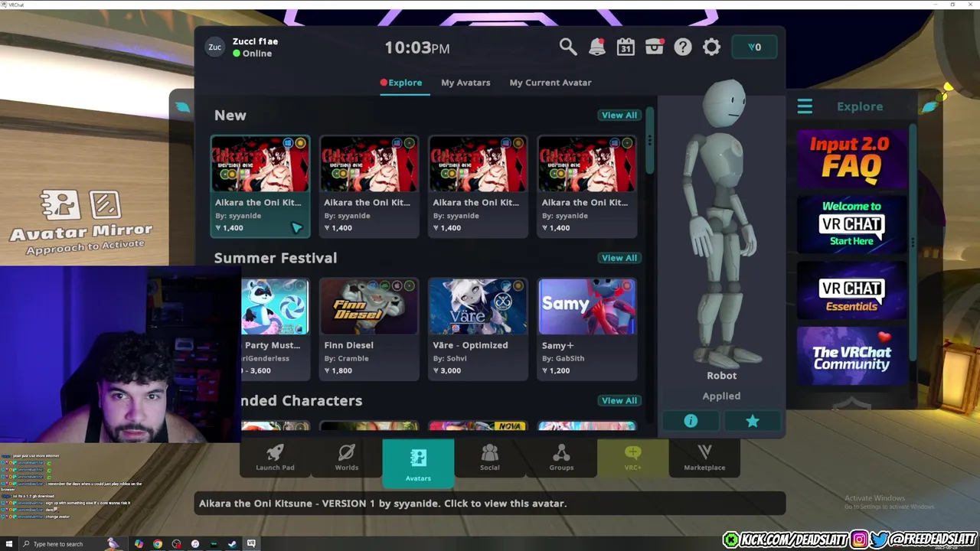980x551 pixels.
Task: View All avatars in New section
Action: coord(619,116)
